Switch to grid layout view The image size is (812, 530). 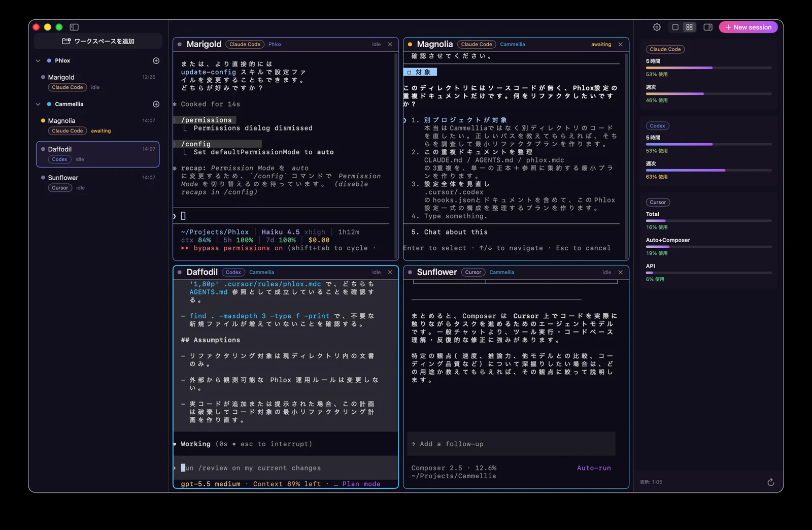(x=689, y=27)
